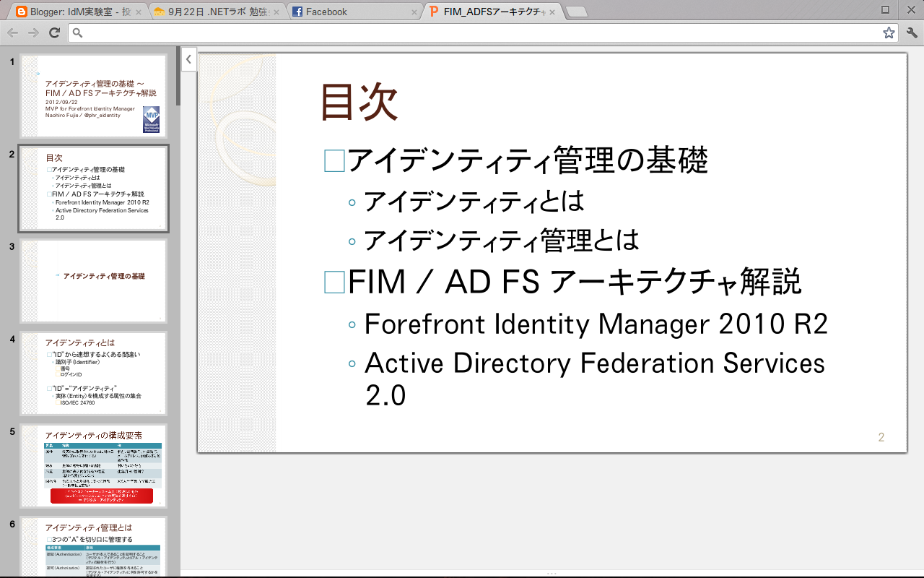Click the slide number 2 in corner
924x578 pixels.
tap(881, 437)
